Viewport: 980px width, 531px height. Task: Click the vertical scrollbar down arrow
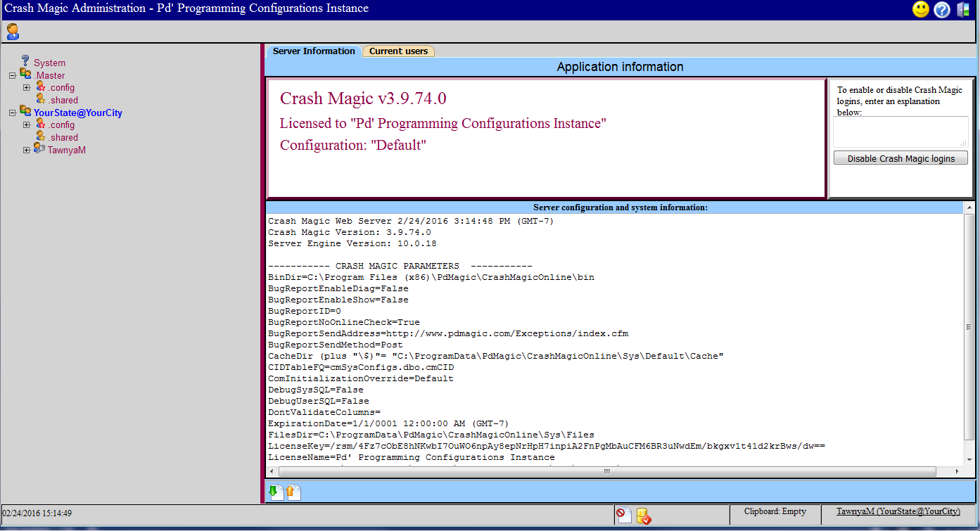pyautogui.click(x=969, y=460)
